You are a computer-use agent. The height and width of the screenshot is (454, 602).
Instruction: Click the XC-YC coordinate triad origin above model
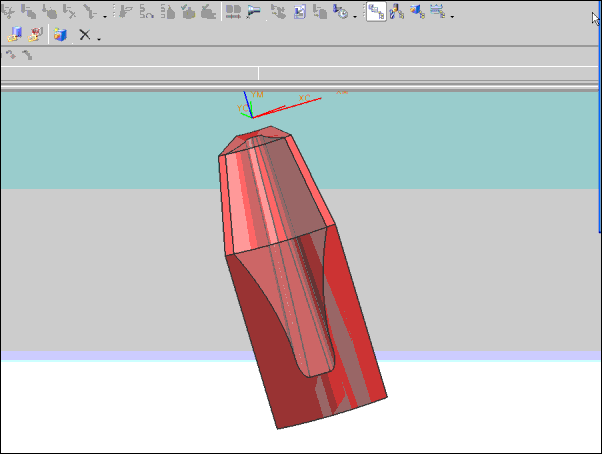pos(252,117)
